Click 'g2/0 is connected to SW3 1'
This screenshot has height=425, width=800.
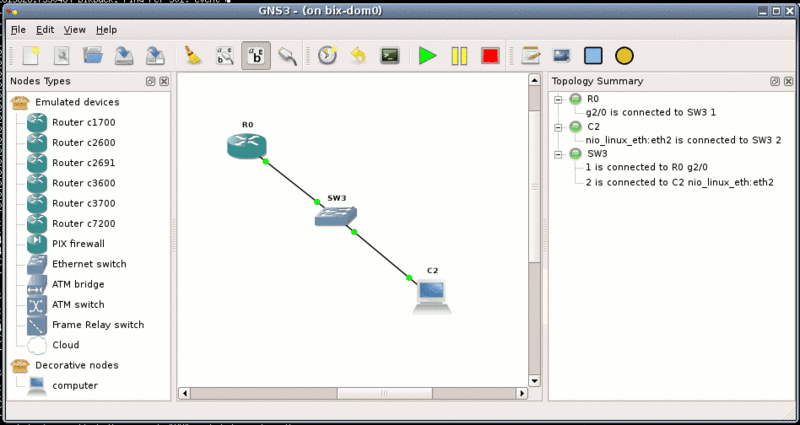coord(651,113)
